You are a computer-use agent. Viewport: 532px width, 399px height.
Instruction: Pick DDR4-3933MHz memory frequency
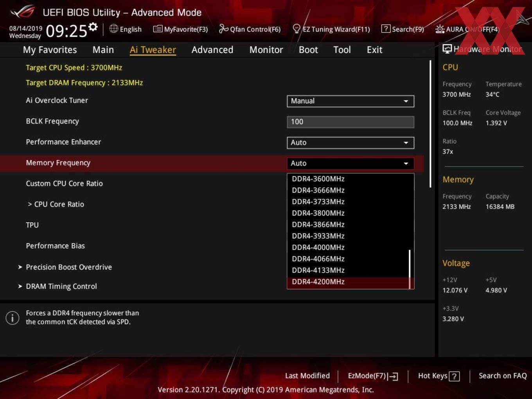(350, 236)
